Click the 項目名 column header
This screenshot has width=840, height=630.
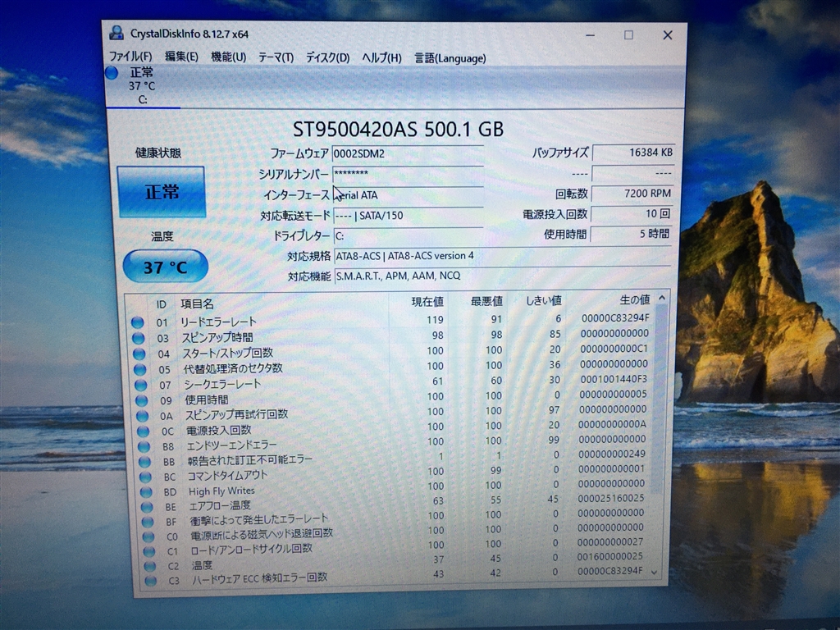[197, 304]
